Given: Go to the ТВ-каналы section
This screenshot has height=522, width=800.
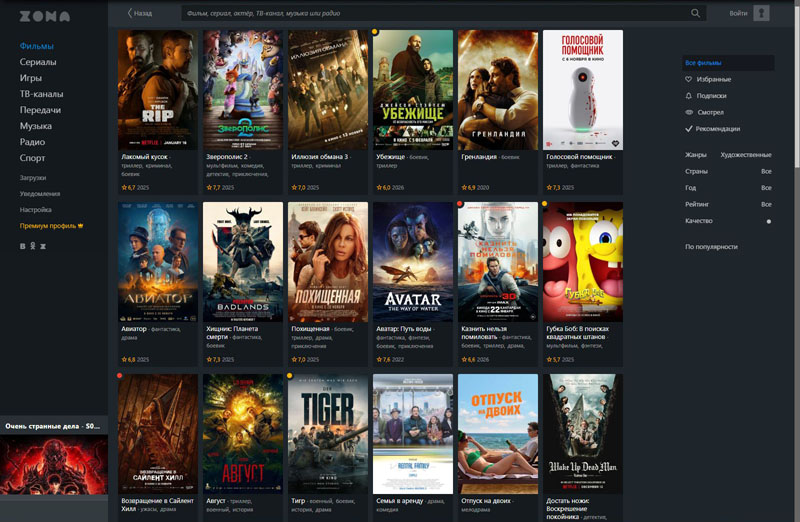Looking at the screenshot, I should click(41, 94).
